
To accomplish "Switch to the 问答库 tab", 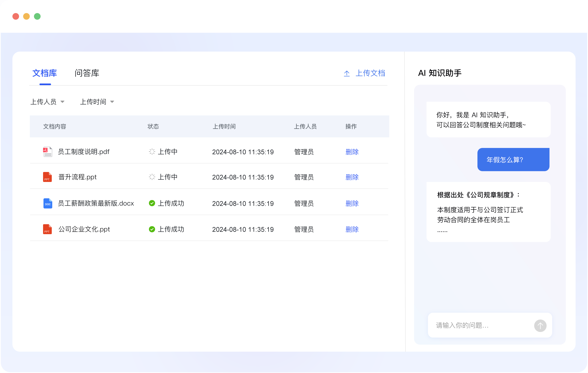I will (x=87, y=73).
